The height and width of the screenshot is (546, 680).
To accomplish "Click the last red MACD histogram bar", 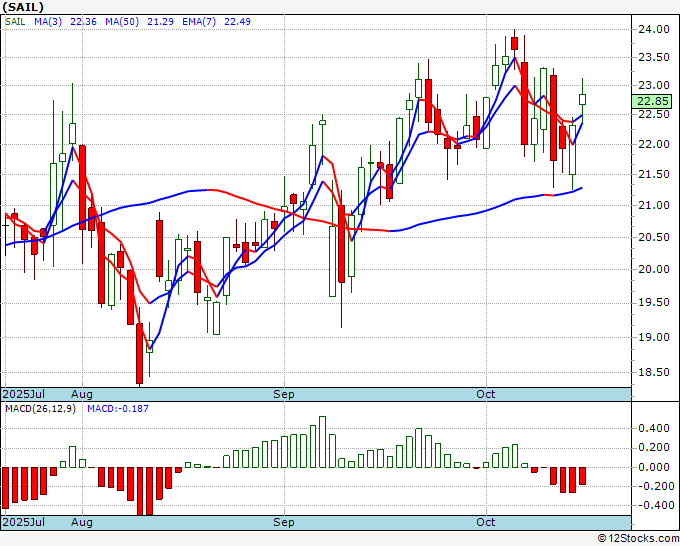I will click(x=582, y=476).
